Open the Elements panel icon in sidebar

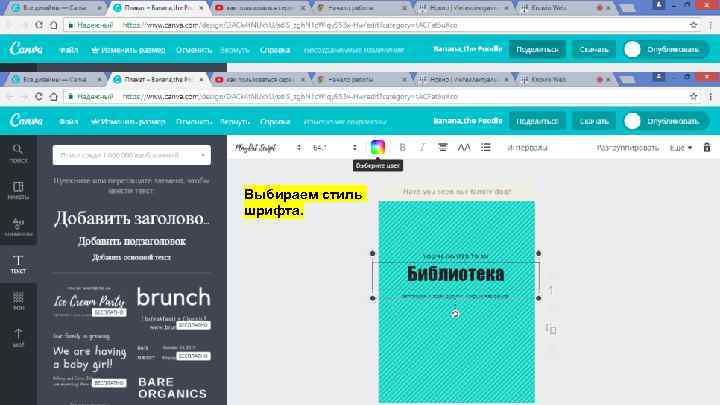point(18,227)
